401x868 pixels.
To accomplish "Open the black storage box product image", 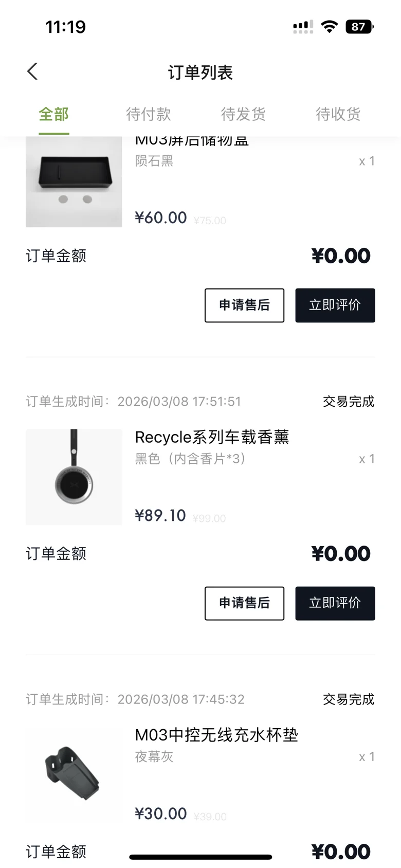I will click(74, 182).
